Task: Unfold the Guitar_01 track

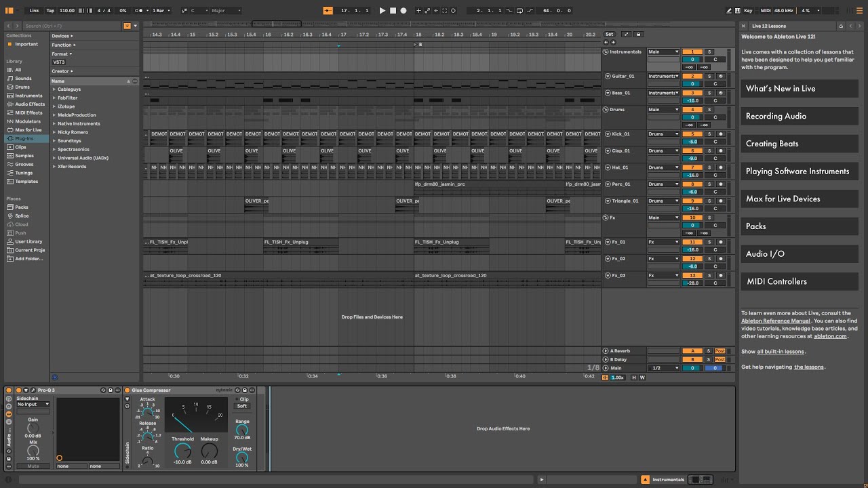Action: click(608, 76)
